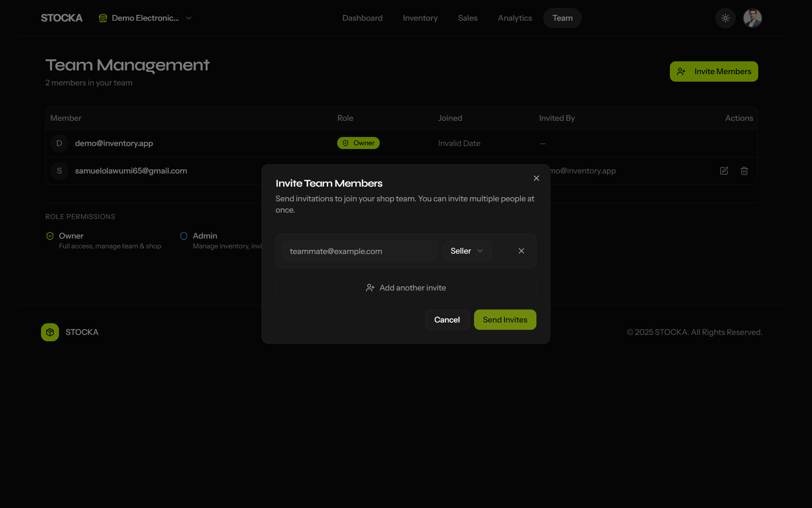Image resolution: width=812 pixels, height=508 pixels.
Task: Toggle the light/dark theme sun icon
Action: tap(725, 18)
